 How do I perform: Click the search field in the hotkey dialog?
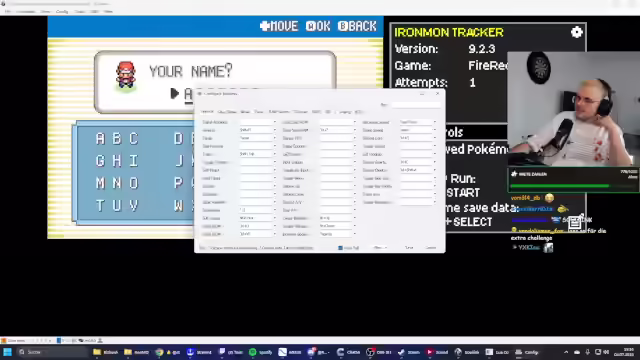click(x=416, y=105)
